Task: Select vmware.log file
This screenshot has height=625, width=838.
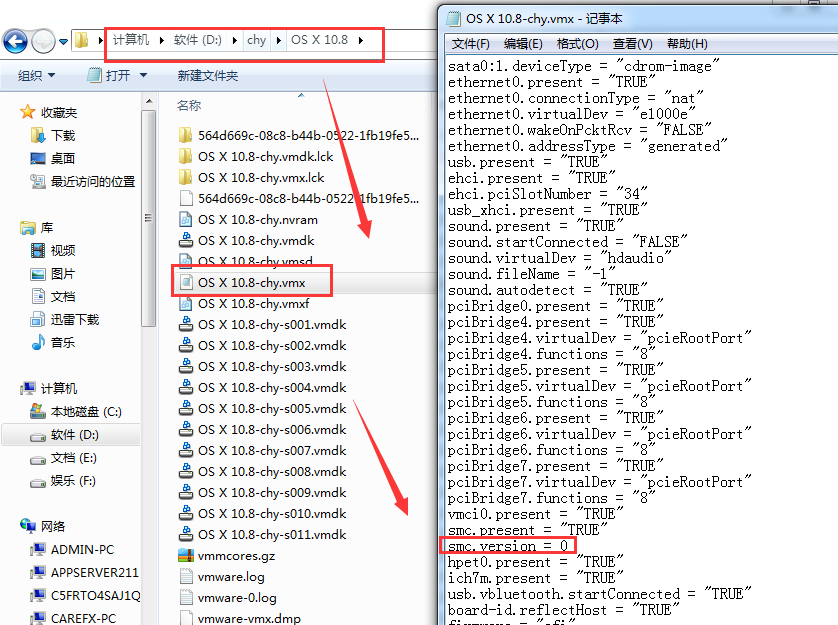Action: [222, 576]
